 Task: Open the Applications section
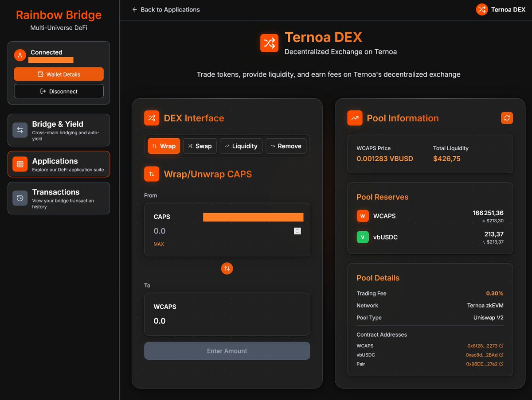pos(59,164)
